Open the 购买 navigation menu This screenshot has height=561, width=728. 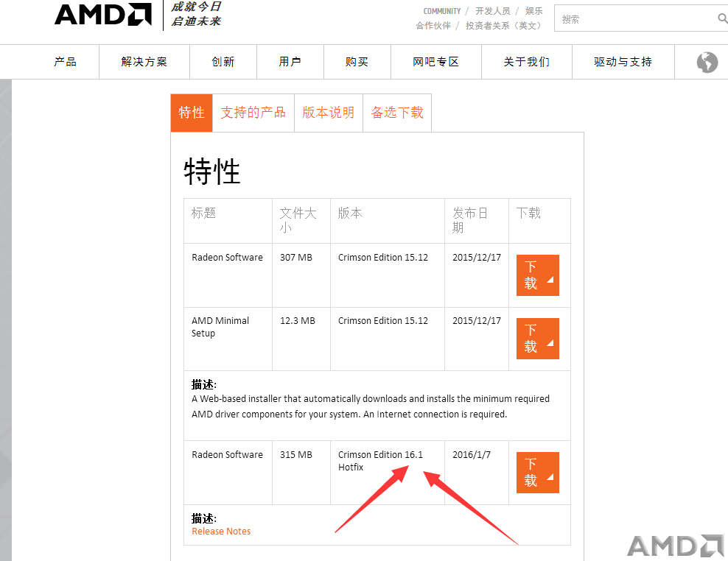pos(357,62)
